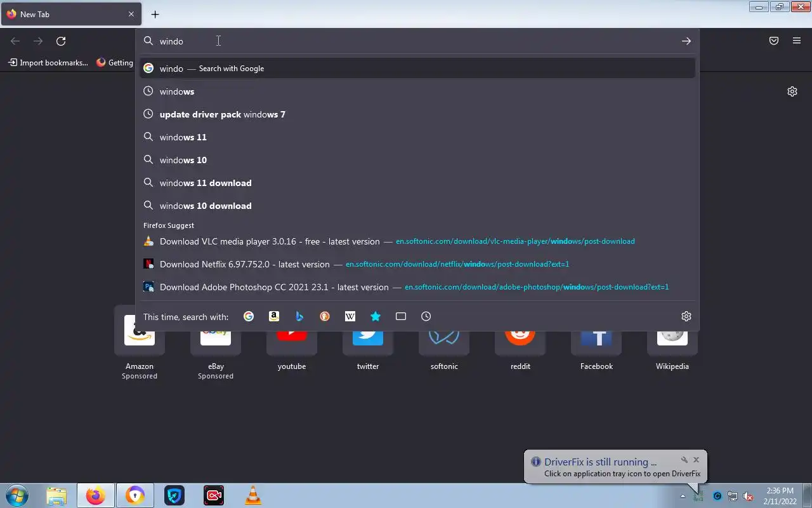Image resolution: width=812 pixels, height=508 pixels.
Task: Open Download VLC media player softonic result
Action: (x=417, y=241)
